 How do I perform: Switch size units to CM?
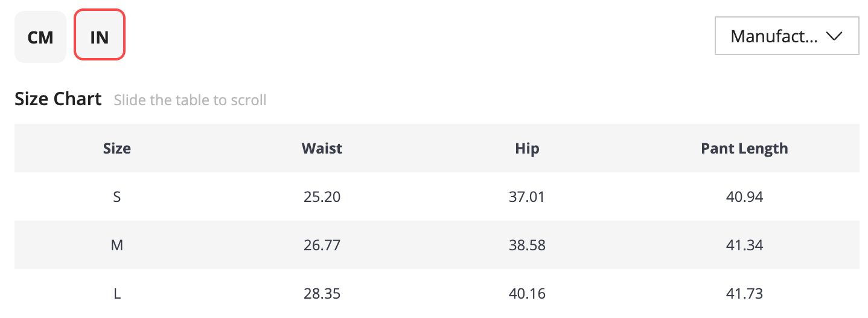click(x=40, y=37)
